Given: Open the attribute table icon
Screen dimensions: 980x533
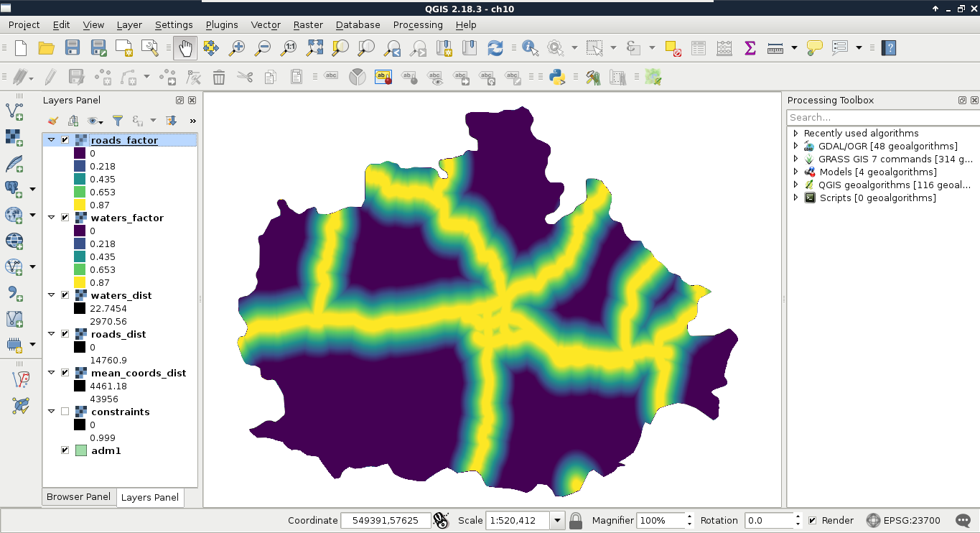Looking at the screenshot, I should click(699, 48).
